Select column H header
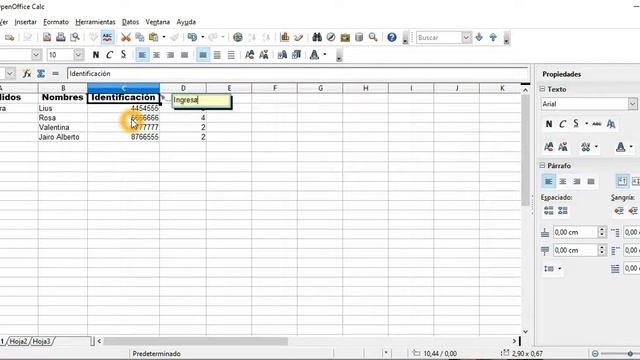 (x=366, y=88)
